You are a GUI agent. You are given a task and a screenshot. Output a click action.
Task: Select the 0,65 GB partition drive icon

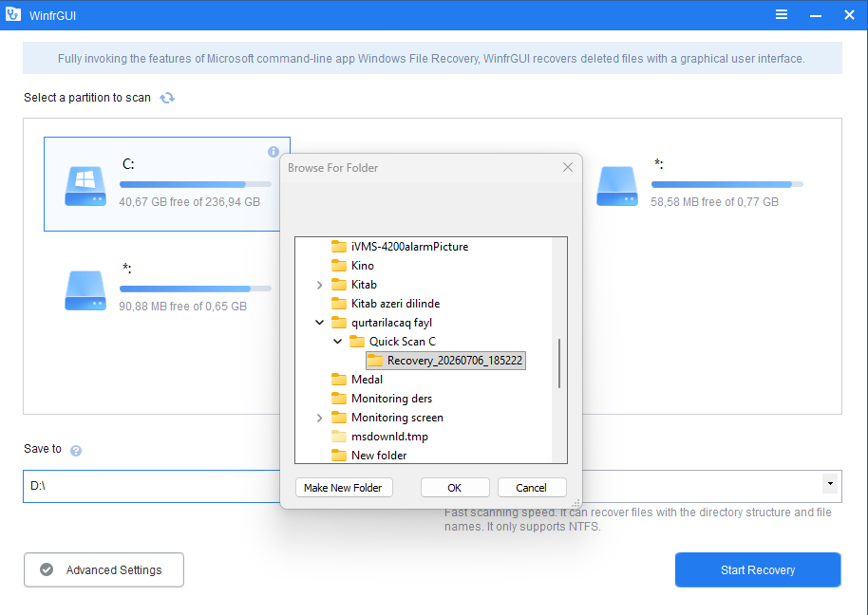click(85, 290)
